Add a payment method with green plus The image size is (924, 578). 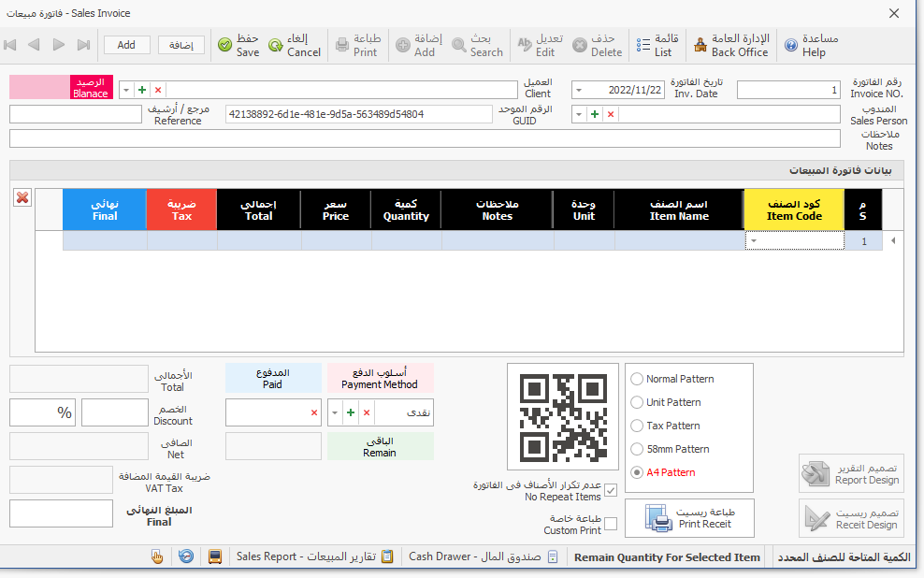[351, 412]
